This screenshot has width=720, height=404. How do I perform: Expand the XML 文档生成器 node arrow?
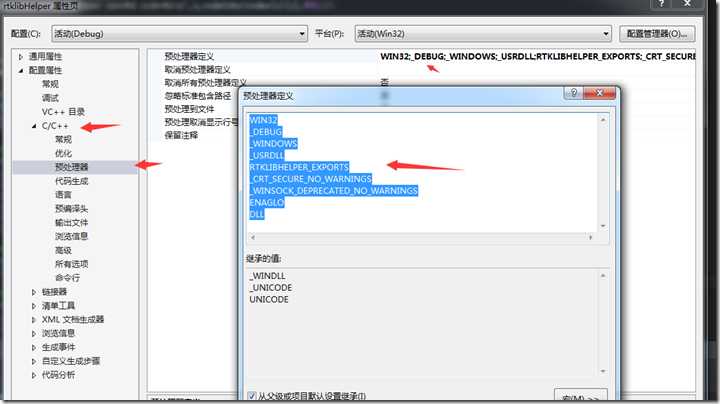point(34,320)
